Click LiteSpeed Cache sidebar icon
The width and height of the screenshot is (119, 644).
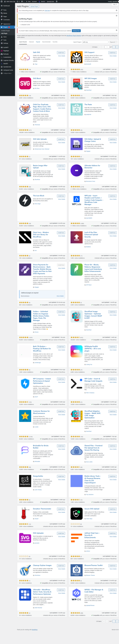coord(2,70)
